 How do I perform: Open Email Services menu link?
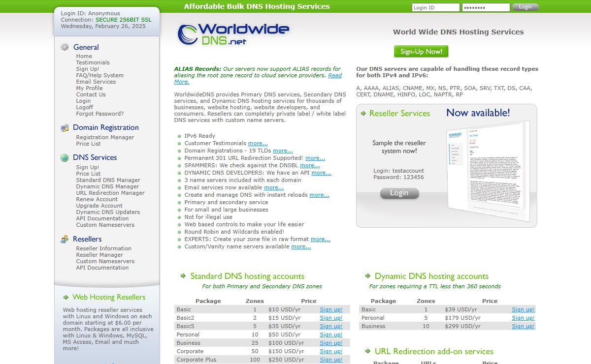pyautogui.click(x=96, y=82)
